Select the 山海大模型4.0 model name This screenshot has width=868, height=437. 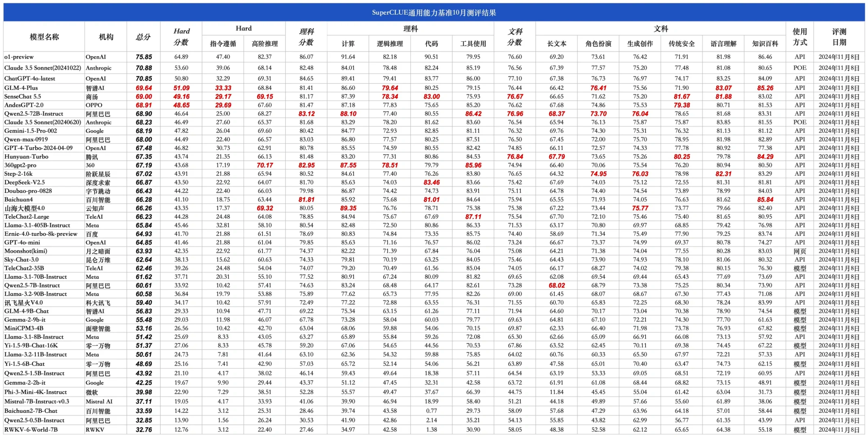click(25, 208)
